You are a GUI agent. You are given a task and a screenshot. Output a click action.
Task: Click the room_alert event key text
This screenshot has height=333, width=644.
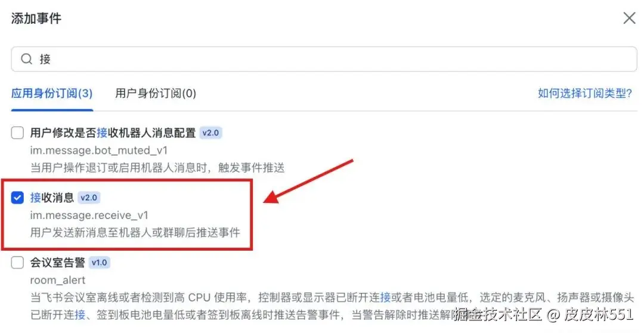point(58,280)
